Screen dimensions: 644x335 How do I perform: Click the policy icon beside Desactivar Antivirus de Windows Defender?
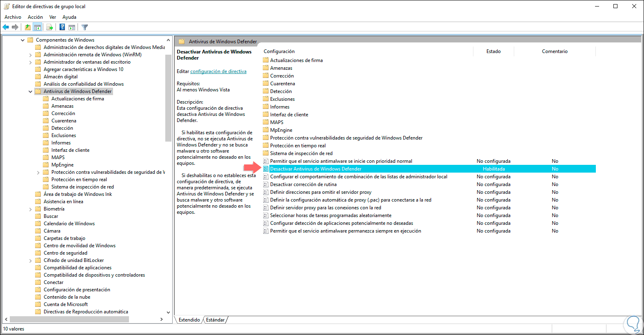(266, 169)
